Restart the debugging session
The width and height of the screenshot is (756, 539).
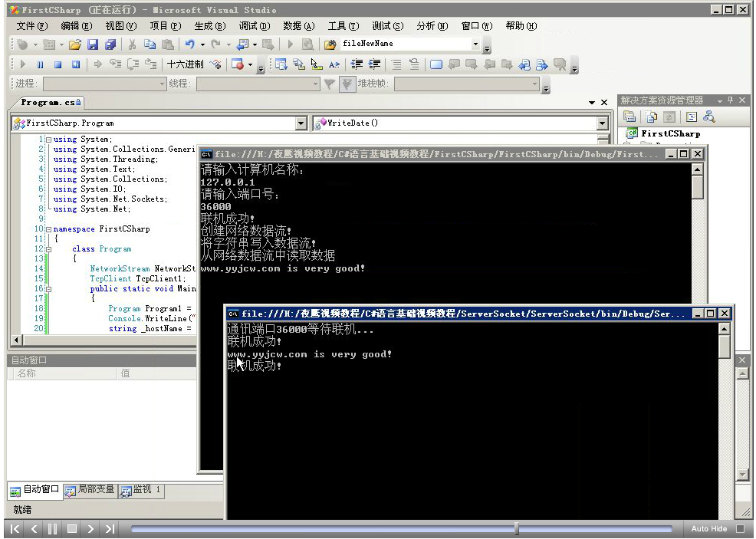pyautogui.click(x=76, y=64)
